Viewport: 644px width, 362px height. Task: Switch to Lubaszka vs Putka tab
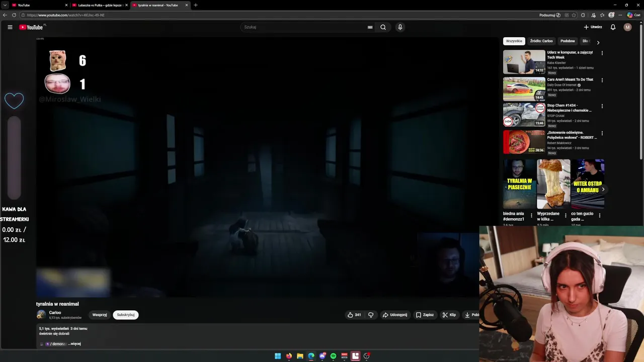point(100,5)
